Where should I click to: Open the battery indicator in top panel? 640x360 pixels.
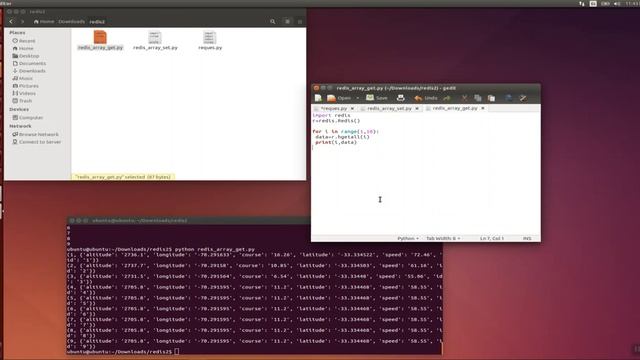[x=605, y=3]
